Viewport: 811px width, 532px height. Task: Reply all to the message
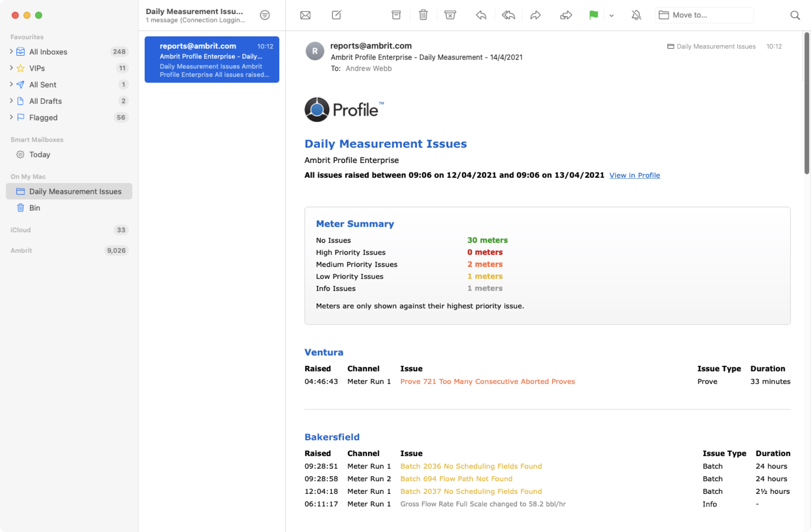point(508,15)
